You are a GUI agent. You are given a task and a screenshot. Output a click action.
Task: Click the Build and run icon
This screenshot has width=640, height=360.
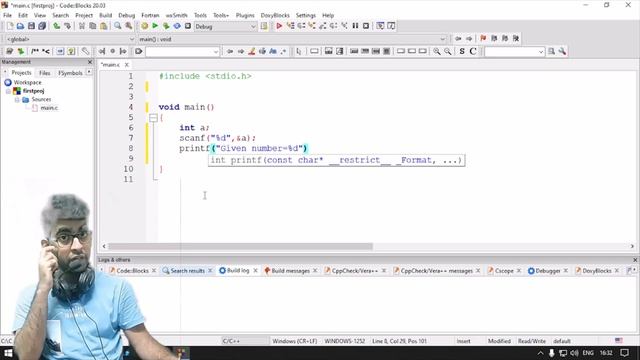(x=166, y=26)
